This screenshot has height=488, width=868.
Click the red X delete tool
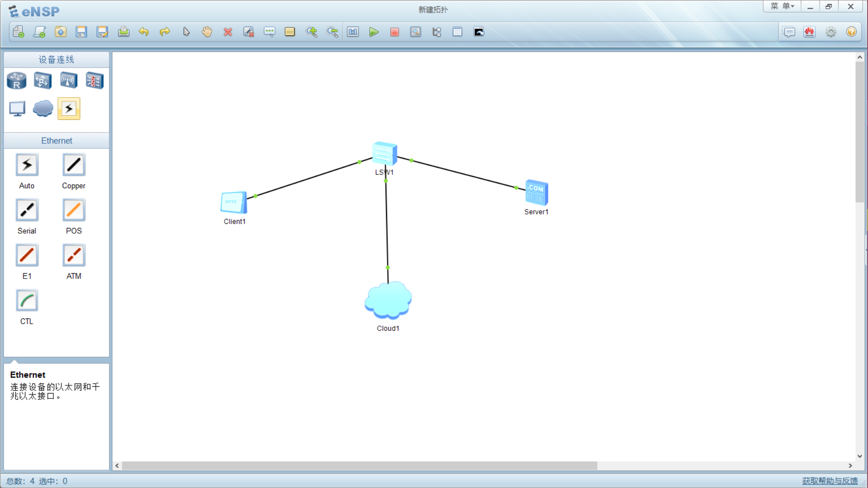pos(228,32)
